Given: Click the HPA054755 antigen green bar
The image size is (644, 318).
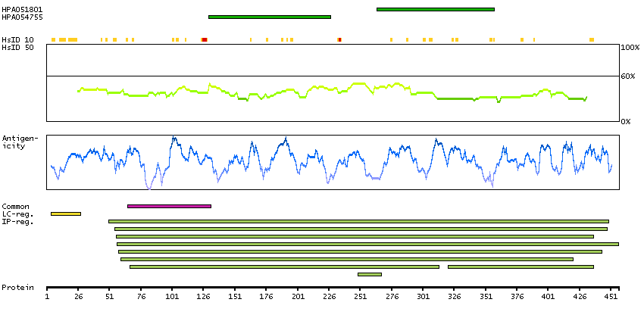Looking at the screenshot, I should (x=269, y=17).
